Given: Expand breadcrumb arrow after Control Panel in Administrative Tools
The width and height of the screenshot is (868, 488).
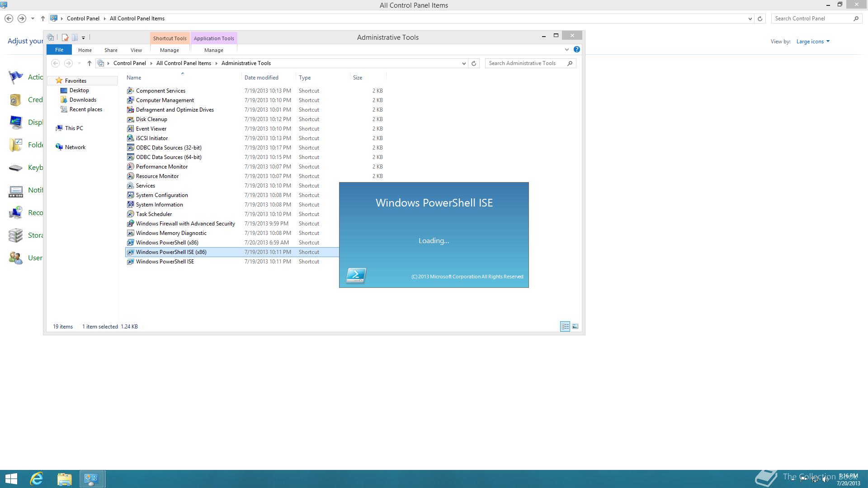Looking at the screenshot, I should (151, 63).
